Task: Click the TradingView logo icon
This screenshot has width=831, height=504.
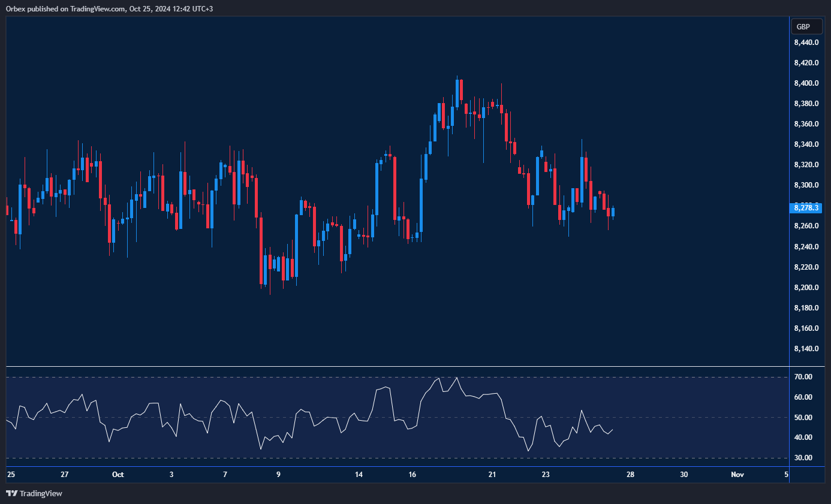Action: 11,493
